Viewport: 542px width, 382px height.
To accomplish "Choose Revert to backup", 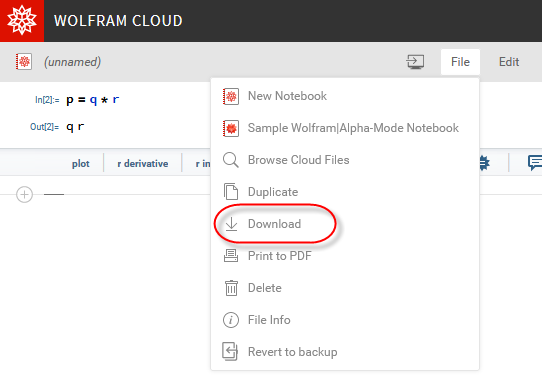I will point(345,352).
